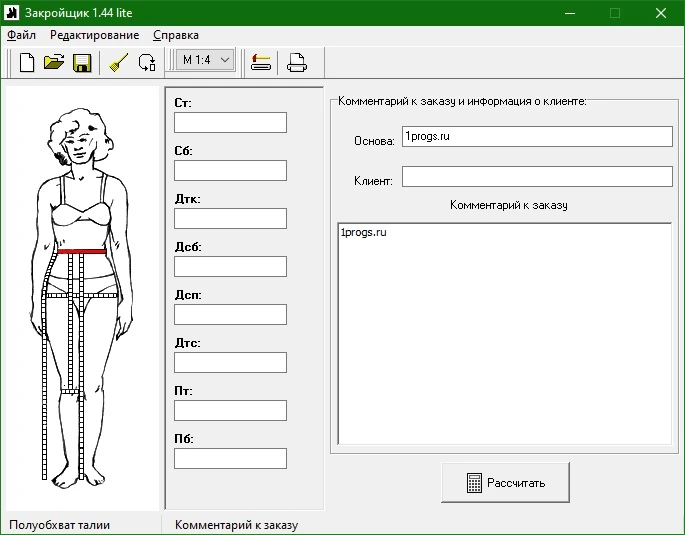Open the Справка menu

(x=176, y=35)
